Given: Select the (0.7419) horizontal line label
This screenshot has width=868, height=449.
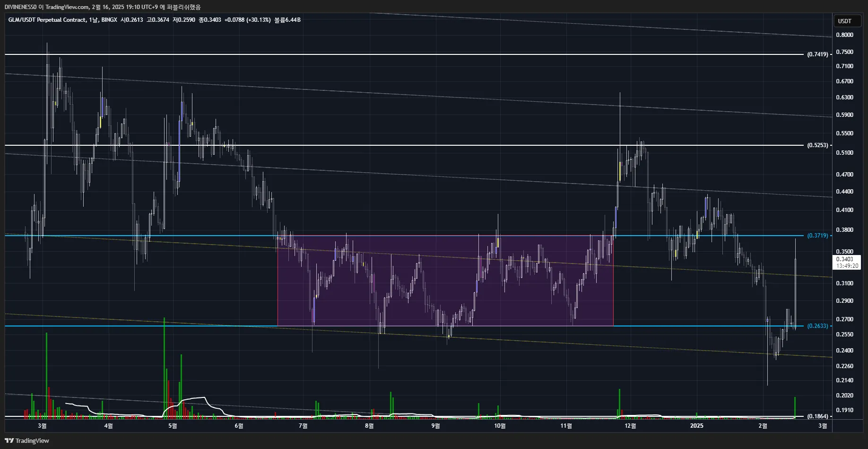Looking at the screenshot, I should (x=817, y=54).
